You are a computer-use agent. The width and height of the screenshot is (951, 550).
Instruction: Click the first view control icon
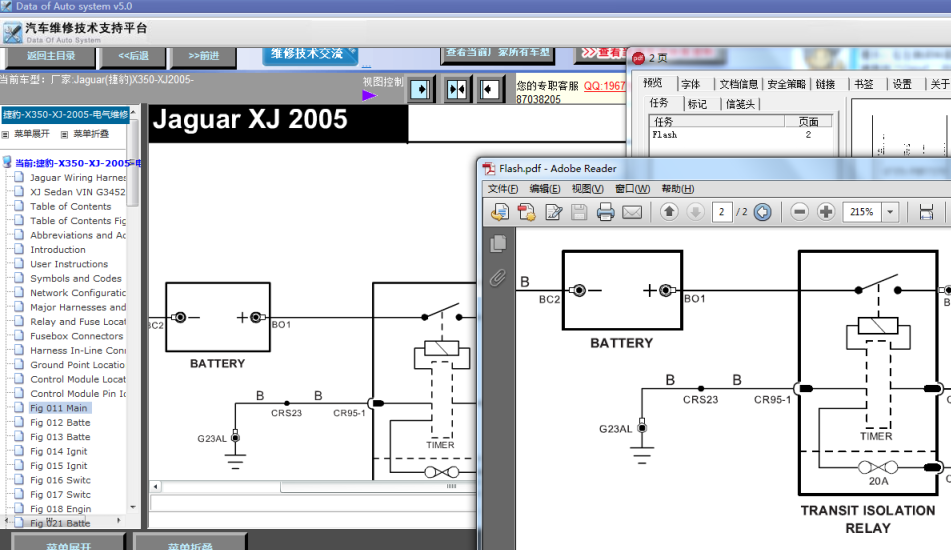point(422,90)
